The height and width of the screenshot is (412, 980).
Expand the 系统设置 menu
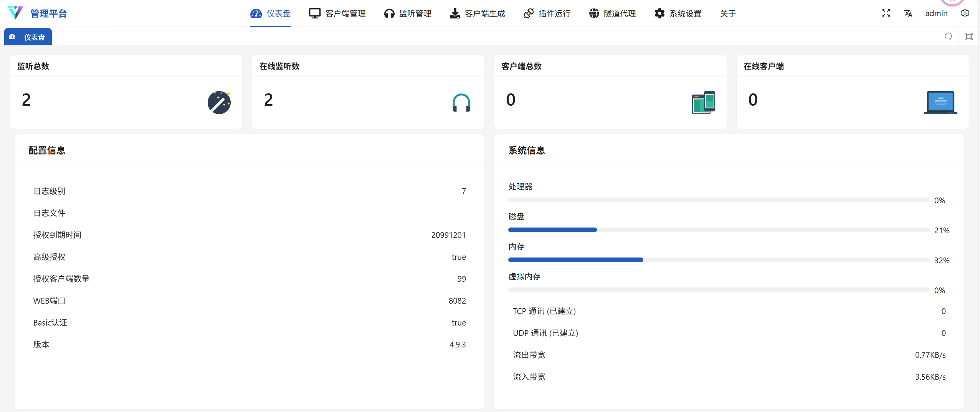[x=678, y=13]
